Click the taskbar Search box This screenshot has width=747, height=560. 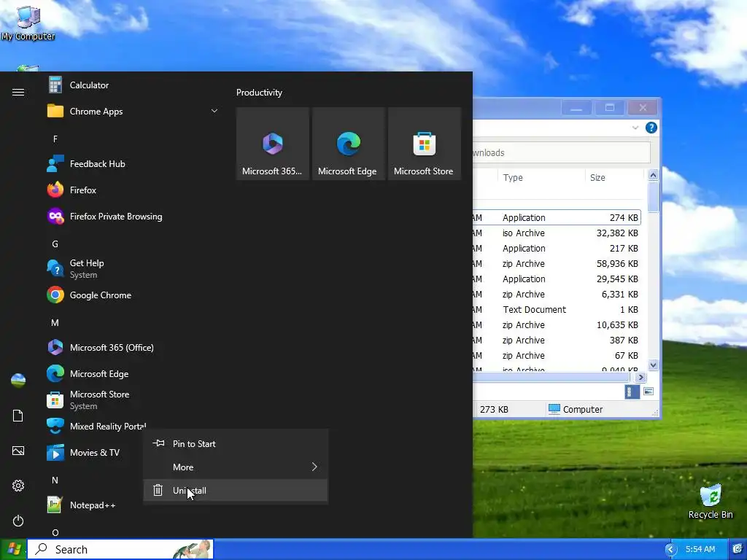pos(120,550)
